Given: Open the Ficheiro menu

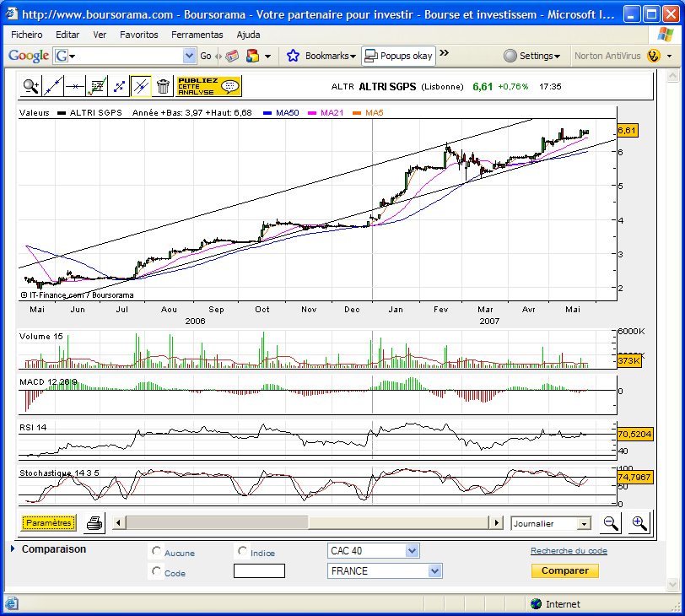Looking at the screenshot, I should pos(27,35).
